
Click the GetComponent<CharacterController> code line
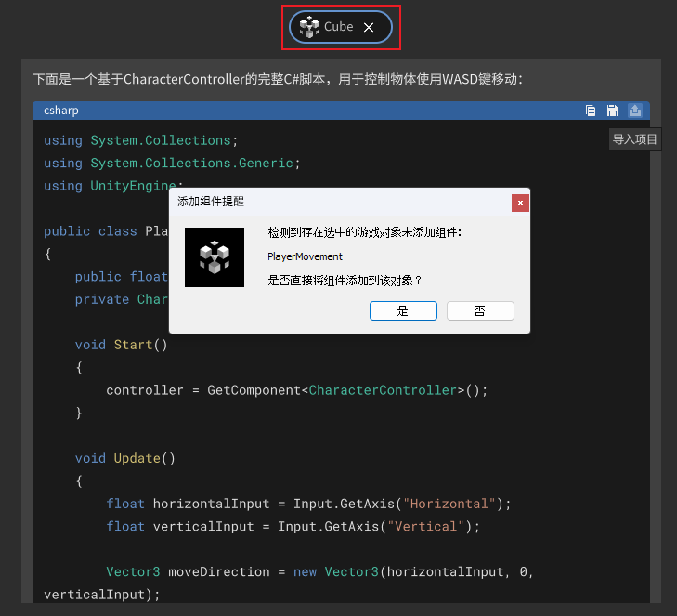pos(296,390)
